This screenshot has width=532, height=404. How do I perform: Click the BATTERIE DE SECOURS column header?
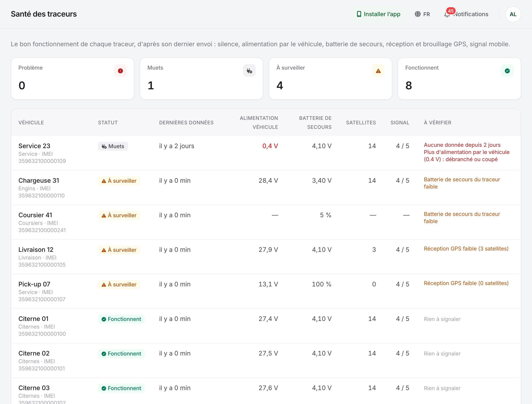tap(315, 123)
